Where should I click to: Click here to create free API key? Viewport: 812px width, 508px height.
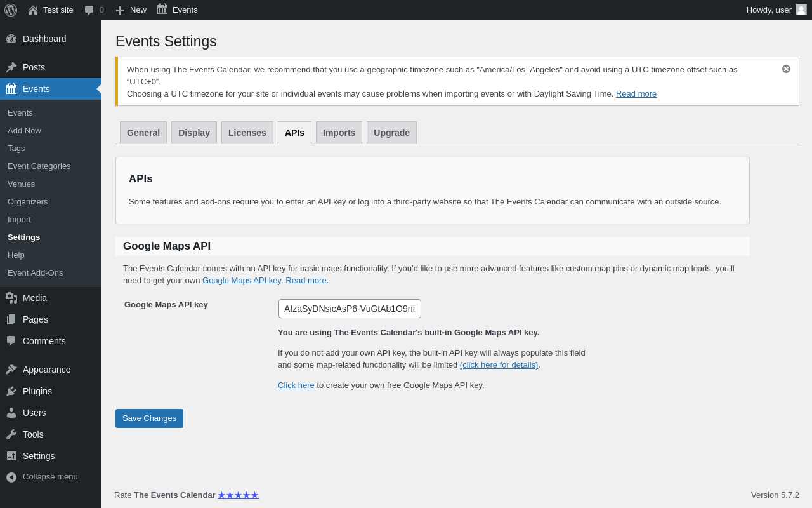[x=296, y=385]
